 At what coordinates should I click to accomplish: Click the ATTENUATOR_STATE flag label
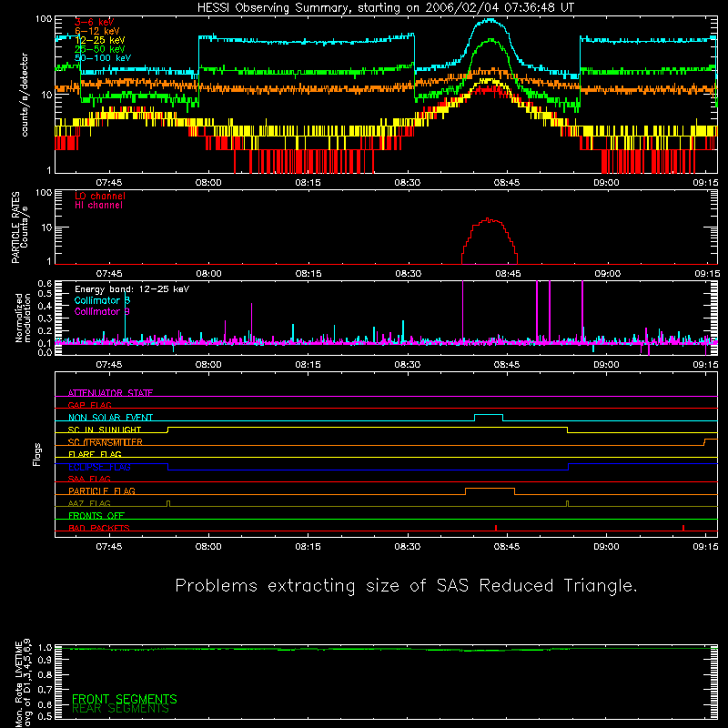(110, 393)
